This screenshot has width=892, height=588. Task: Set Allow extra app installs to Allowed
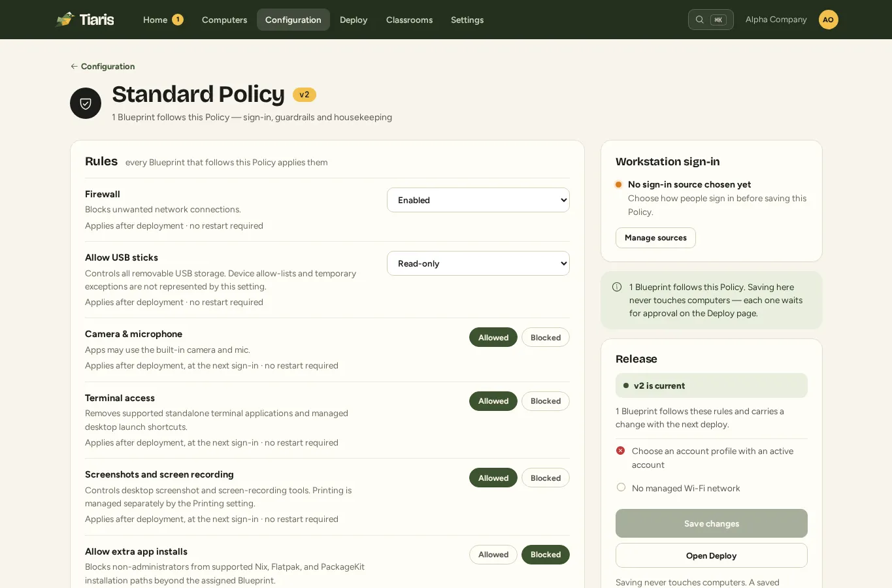pyautogui.click(x=493, y=555)
